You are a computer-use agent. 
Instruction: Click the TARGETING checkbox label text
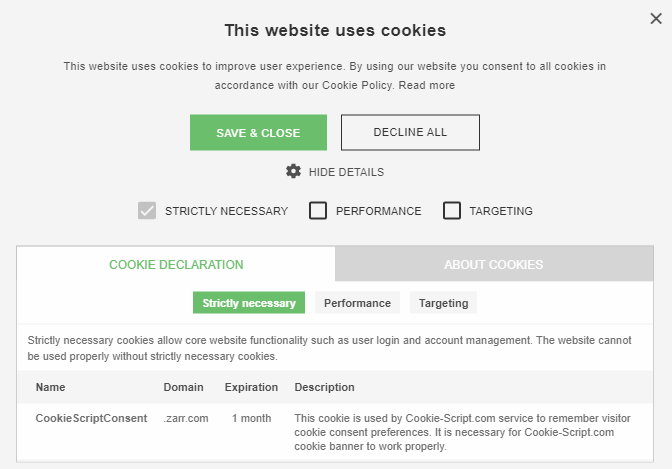[501, 211]
